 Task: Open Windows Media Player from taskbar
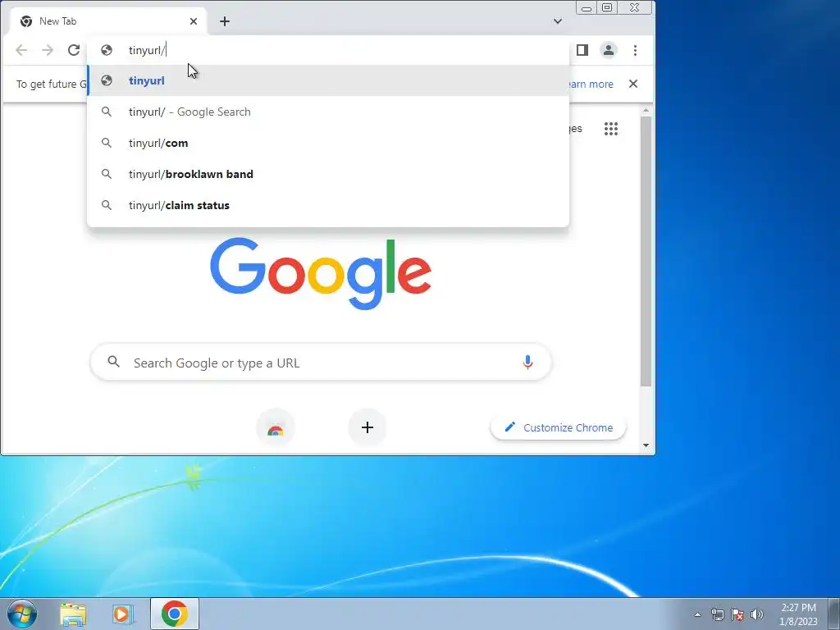(x=123, y=614)
